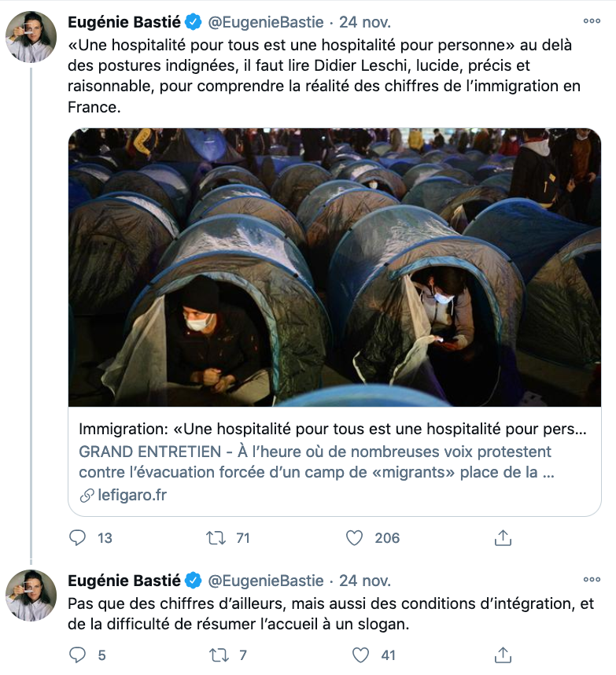Click @EugenieBastie handle on second tweet
The width and height of the screenshot is (616, 675).
(266, 581)
